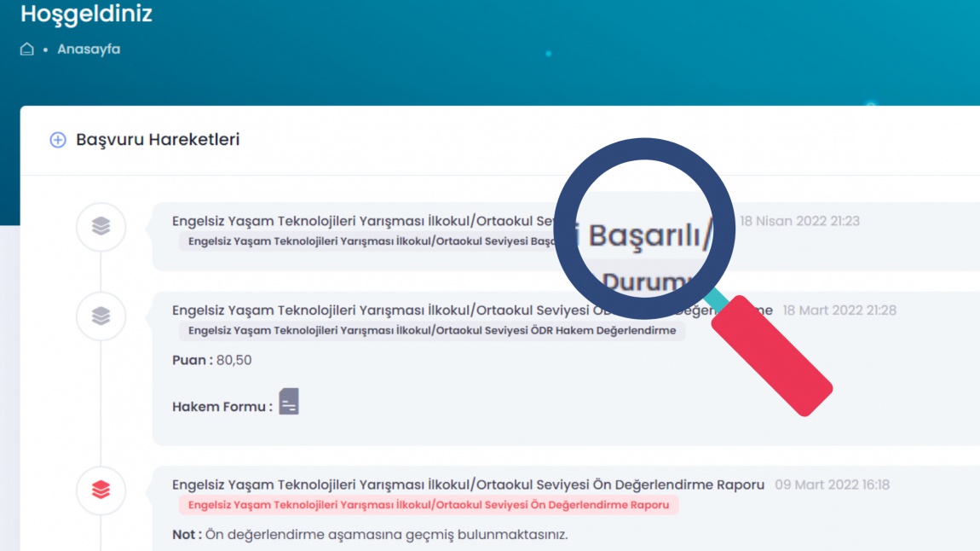The image size is (980, 551).
Task: Open the ÖDR Hakem Değerlendirme gray badge
Action: (x=431, y=331)
